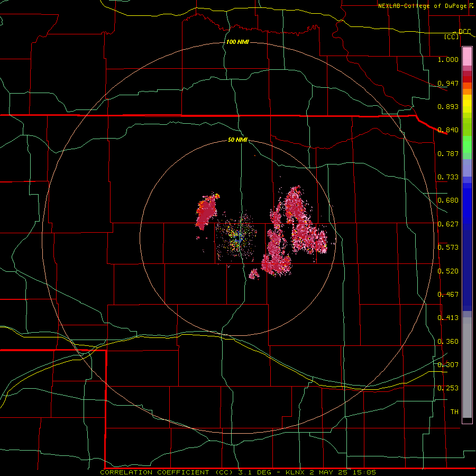Click the 0.680 color scale value

pyautogui.click(x=448, y=200)
